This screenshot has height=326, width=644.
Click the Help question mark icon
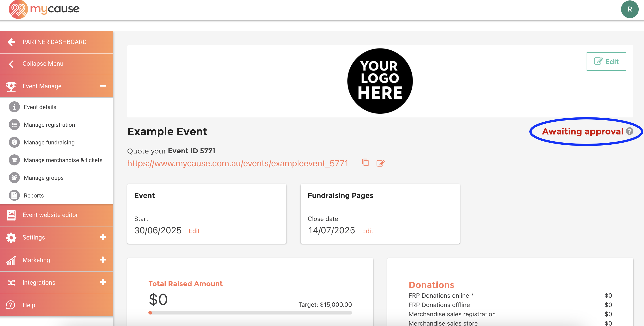click(x=11, y=305)
